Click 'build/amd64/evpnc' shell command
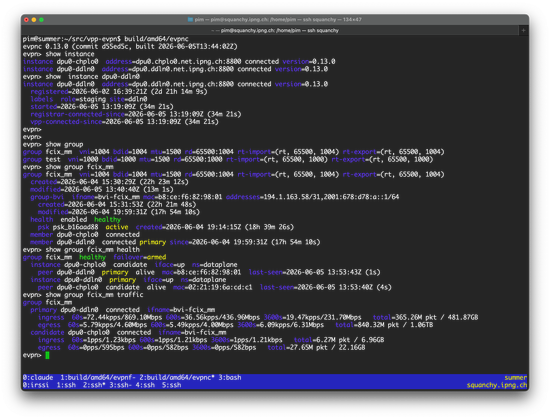550x419 pixels. coord(156,39)
